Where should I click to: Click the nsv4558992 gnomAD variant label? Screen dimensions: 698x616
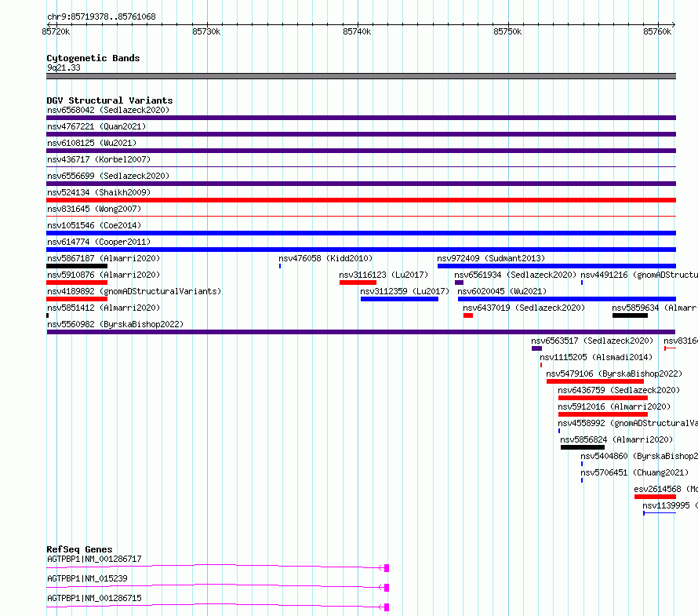point(627,423)
